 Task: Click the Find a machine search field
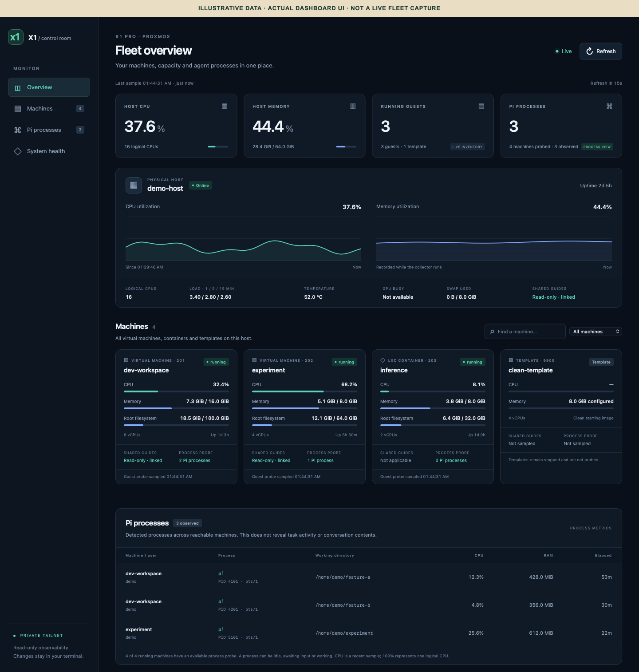(525, 332)
